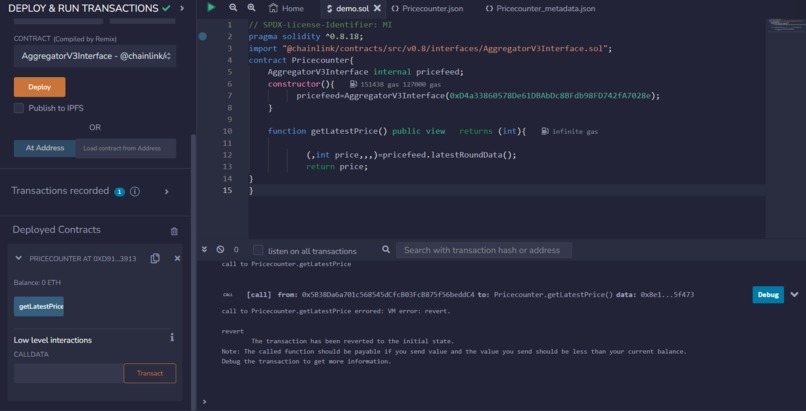Click the green checkmark compile status
The width and height of the screenshot is (806, 411).
(166, 8)
